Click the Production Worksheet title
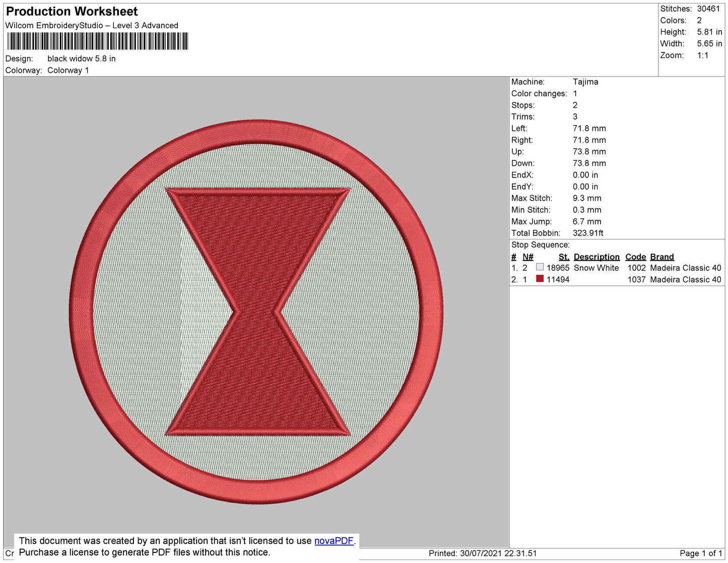This screenshot has width=728, height=563. click(72, 12)
